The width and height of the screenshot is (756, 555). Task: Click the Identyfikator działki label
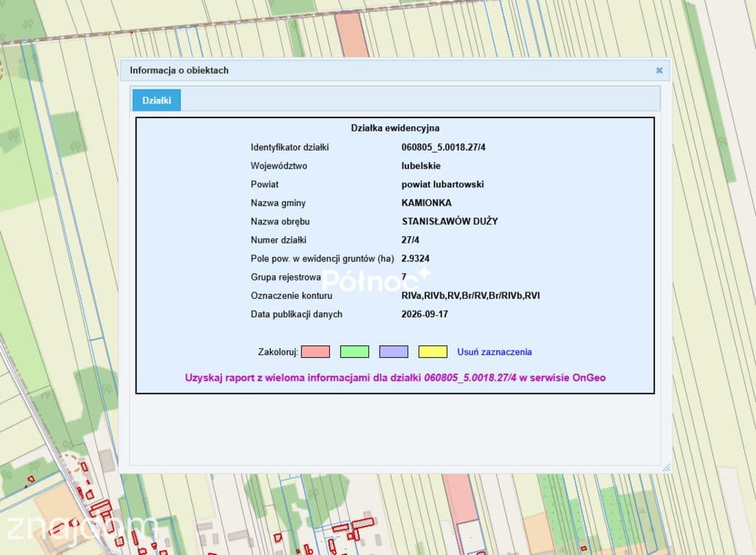click(289, 148)
